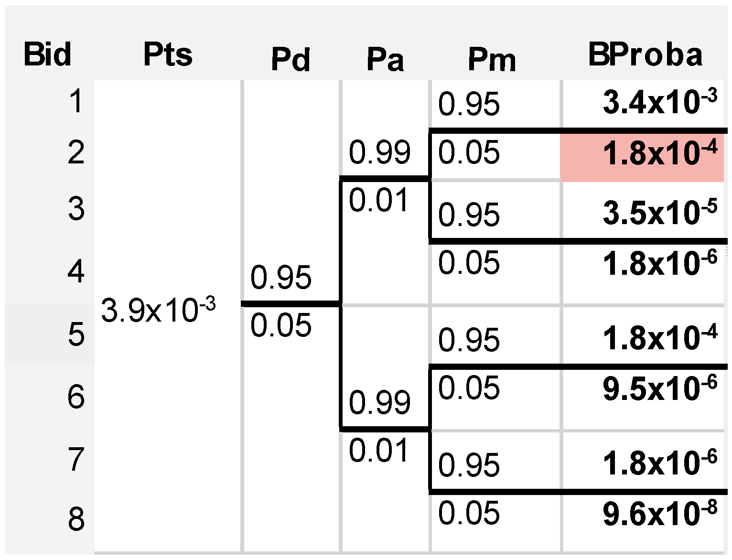Select the Pts value 3.9x10^-3

point(159,310)
